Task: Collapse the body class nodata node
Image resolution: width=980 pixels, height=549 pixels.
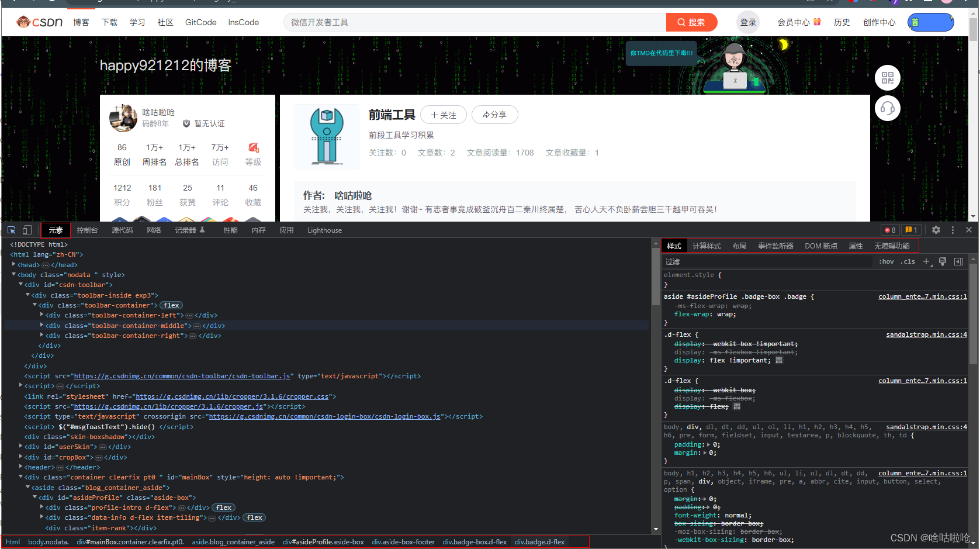Action: pos(13,274)
